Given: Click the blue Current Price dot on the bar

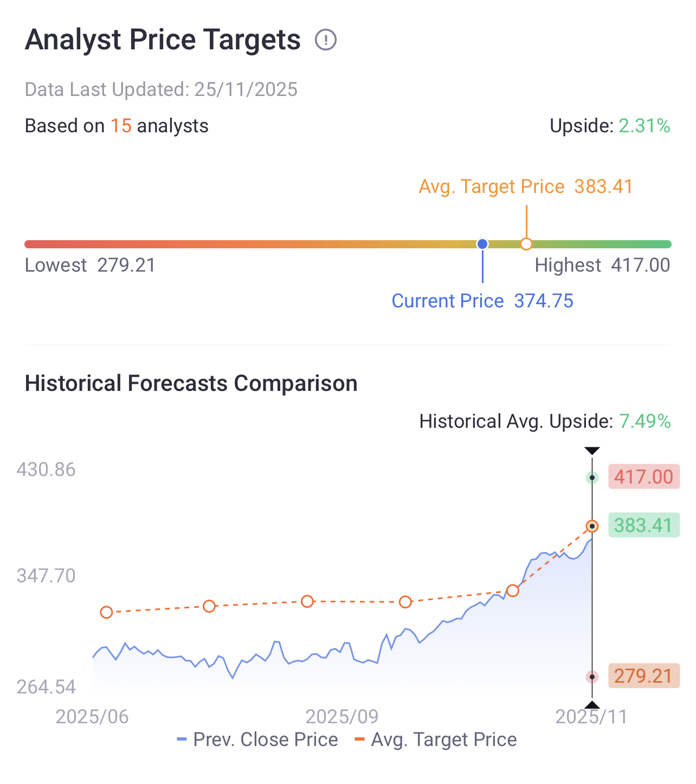Looking at the screenshot, I should pos(482,244).
